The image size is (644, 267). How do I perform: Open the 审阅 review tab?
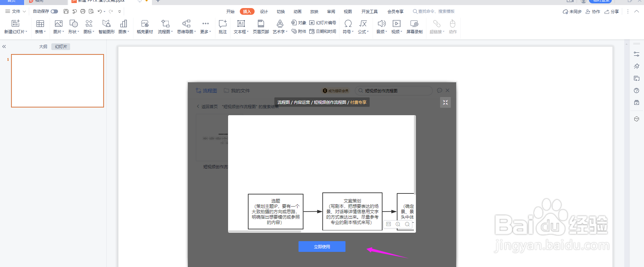pos(331,11)
